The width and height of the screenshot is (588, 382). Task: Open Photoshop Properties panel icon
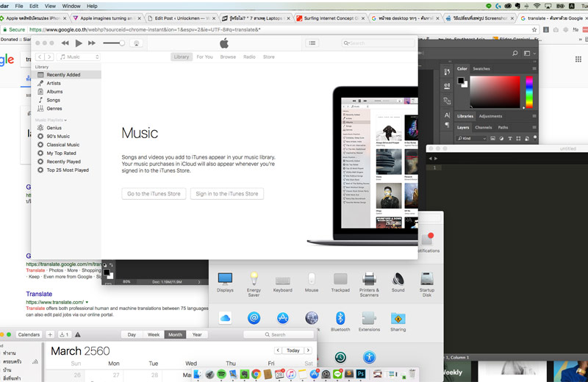(x=447, y=86)
